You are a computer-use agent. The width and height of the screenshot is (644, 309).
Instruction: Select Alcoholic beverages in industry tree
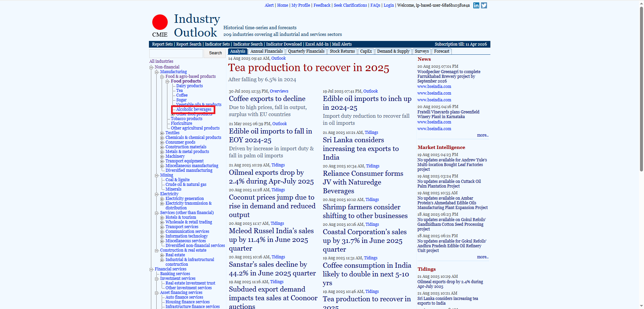coord(194,109)
